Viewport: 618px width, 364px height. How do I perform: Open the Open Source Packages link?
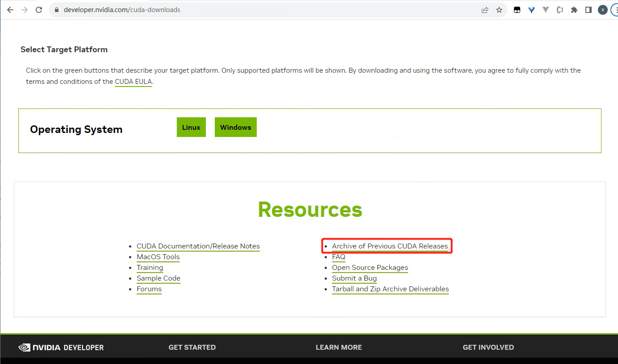370,268
